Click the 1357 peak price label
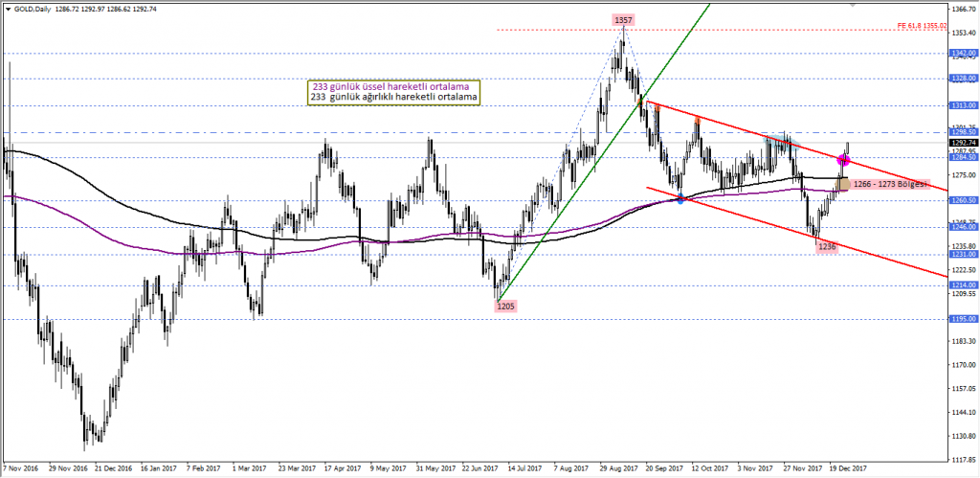Screen dimensions: 980x478 623,21
